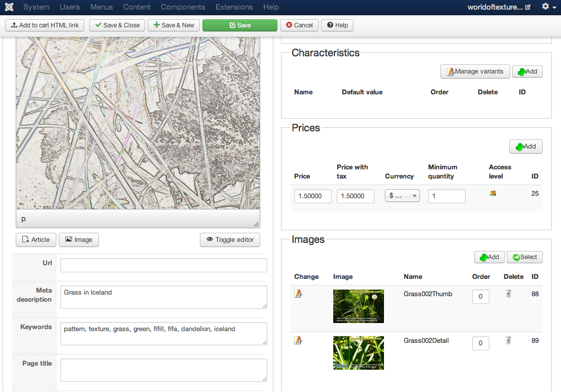Click the Joomla logo icon
This screenshot has height=392, width=561.
click(x=9, y=7)
